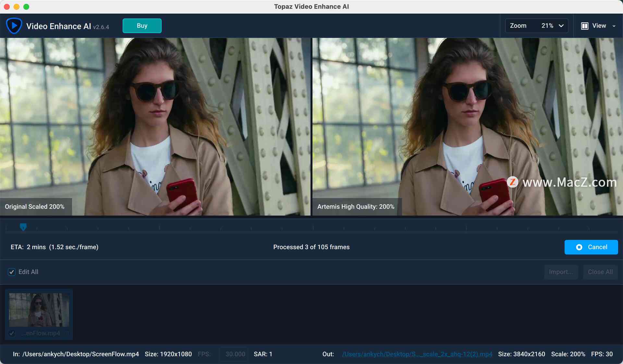Click the Topaz Video Enhance AI logo icon
Viewport: 623px width, 364px height.
click(14, 26)
